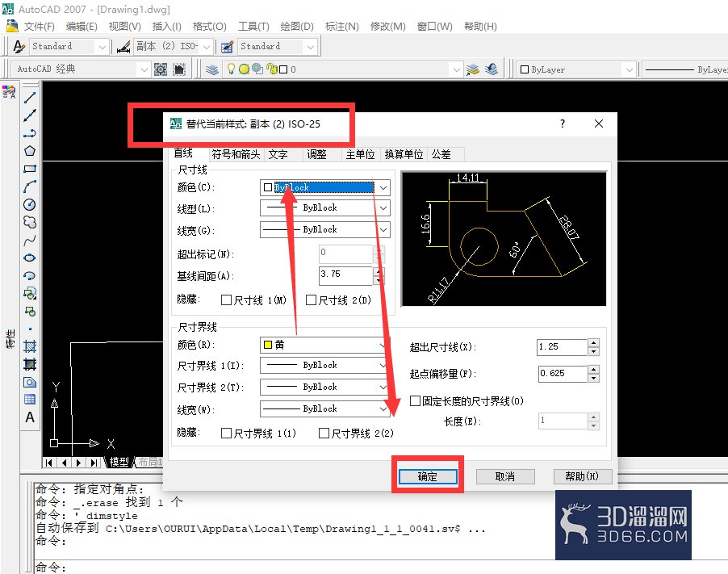
Task: Select the Revision Cloud tool
Action: tap(30, 222)
